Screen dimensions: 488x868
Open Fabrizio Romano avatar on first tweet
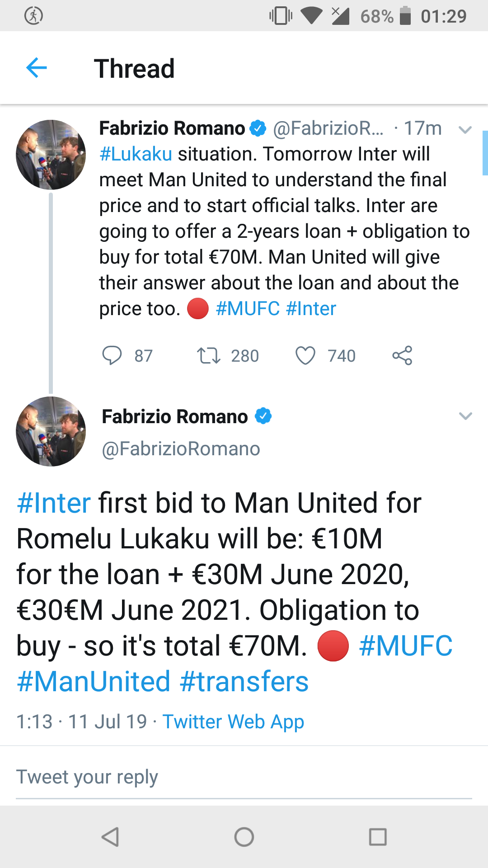51,155
